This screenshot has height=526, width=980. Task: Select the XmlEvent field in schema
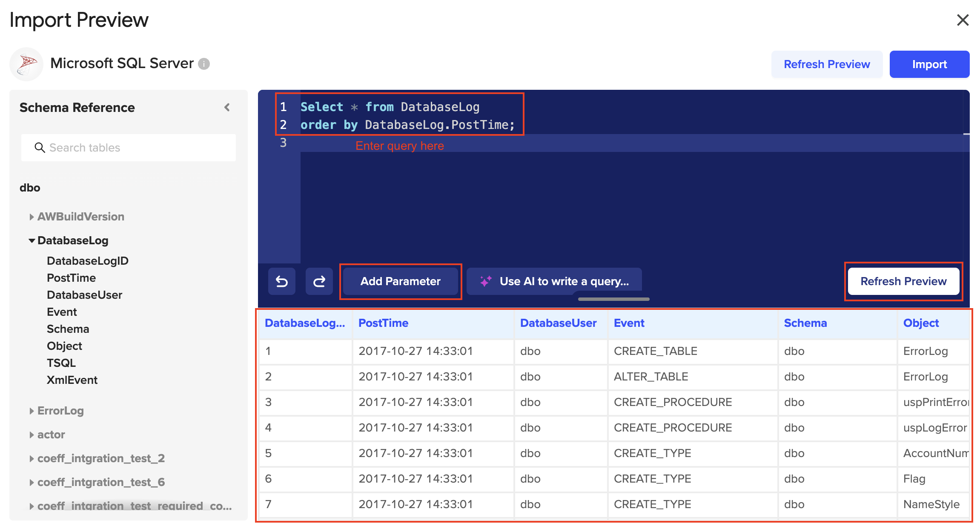coord(72,380)
